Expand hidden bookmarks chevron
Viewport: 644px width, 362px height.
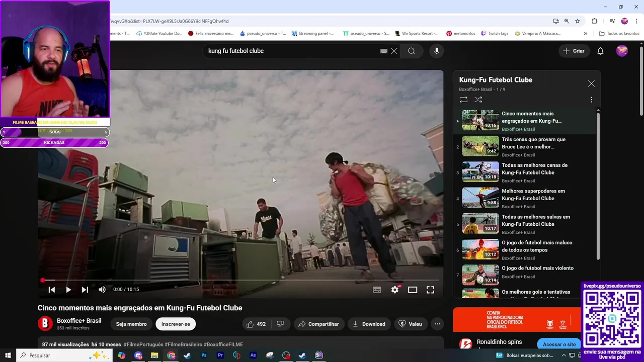[x=585, y=34]
